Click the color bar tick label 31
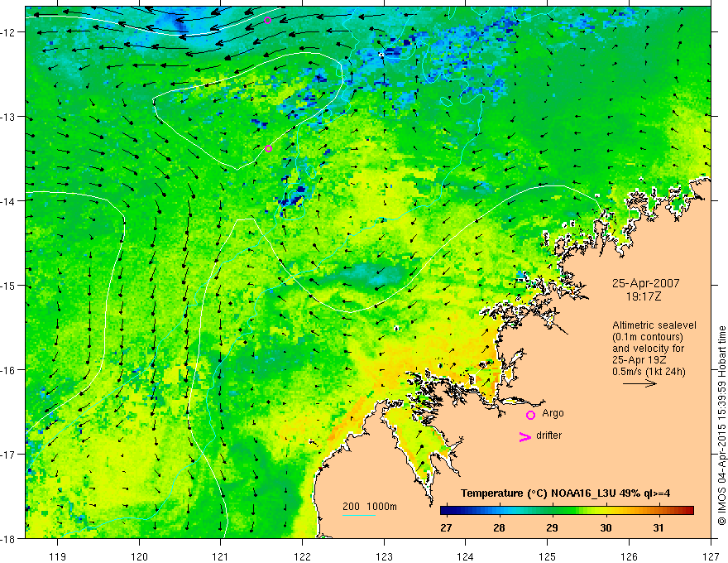This screenshot has height=563, width=728. [659, 527]
